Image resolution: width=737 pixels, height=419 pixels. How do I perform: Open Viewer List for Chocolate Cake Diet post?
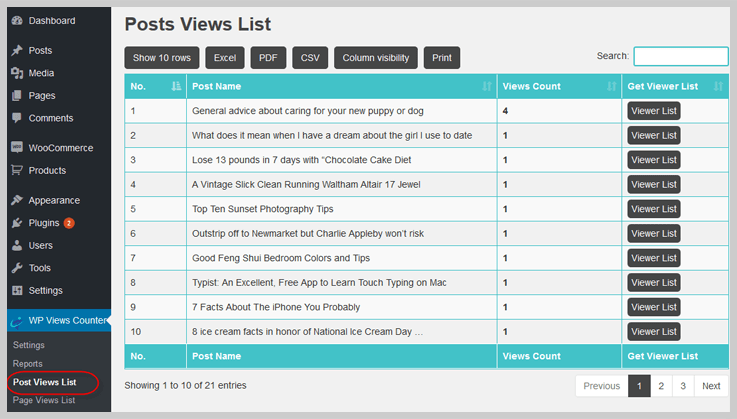(x=654, y=160)
